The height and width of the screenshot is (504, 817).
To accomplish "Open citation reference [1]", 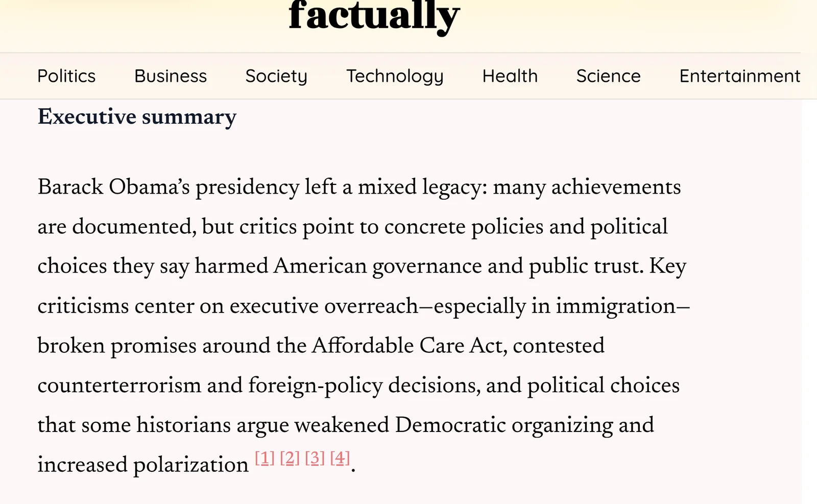I will click(x=265, y=458).
